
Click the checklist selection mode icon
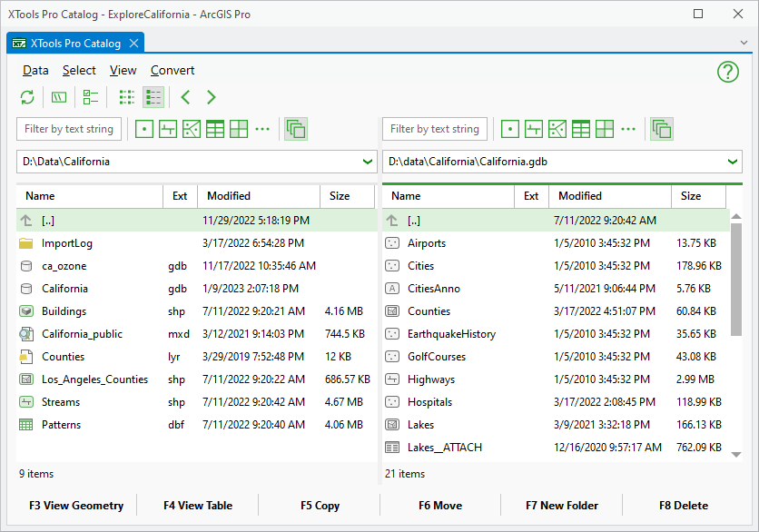(x=91, y=97)
